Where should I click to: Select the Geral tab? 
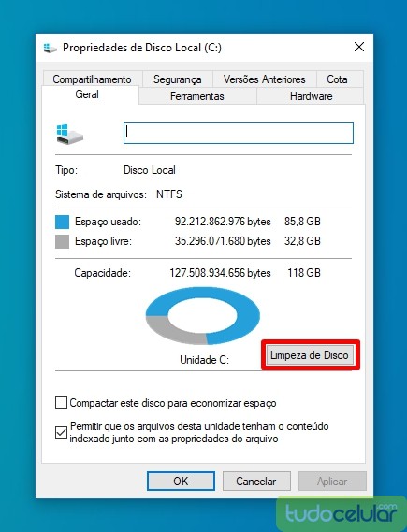coord(87,94)
